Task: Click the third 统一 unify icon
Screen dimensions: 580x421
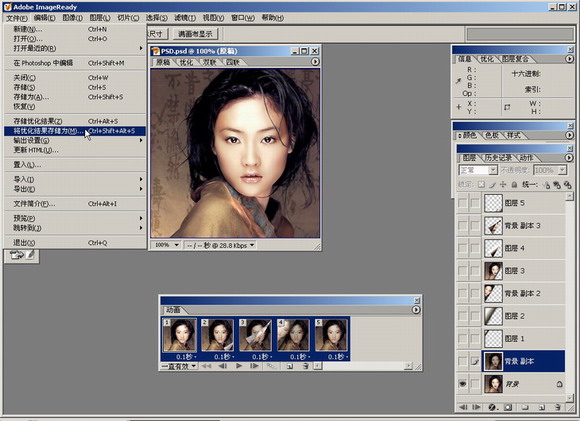Action: [x=567, y=185]
